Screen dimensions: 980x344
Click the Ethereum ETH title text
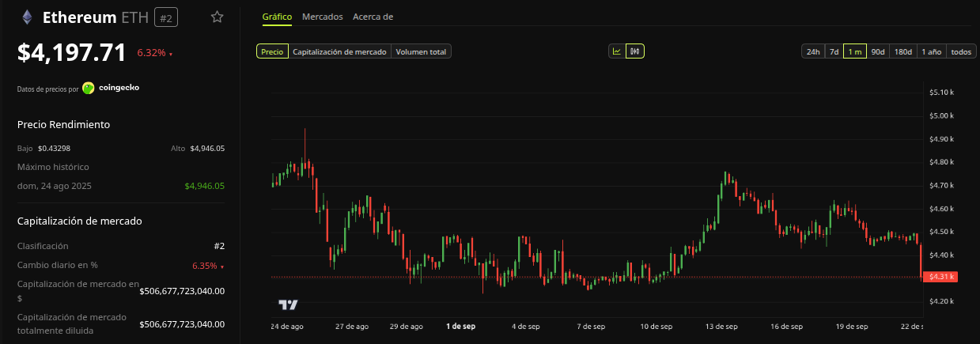95,17
